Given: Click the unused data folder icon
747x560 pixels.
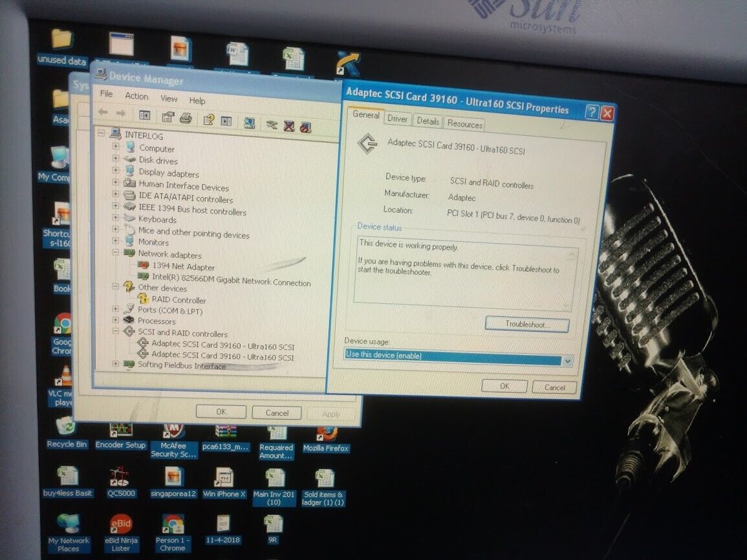Looking at the screenshot, I should tap(62, 47).
